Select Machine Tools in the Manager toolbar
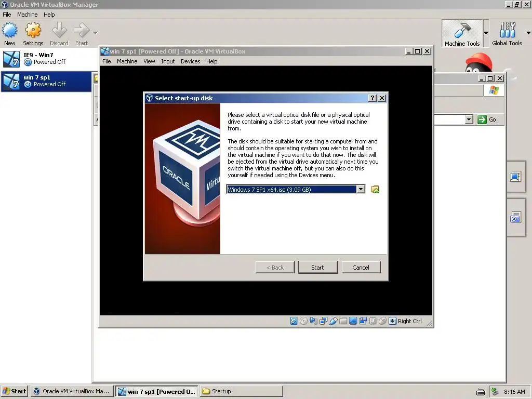The width and height of the screenshot is (532, 399). (x=462, y=34)
